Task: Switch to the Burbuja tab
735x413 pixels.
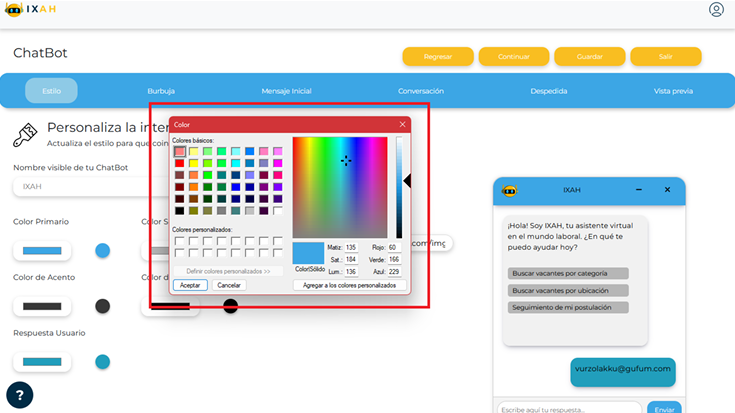Action: pyautogui.click(x=161, y=91)
